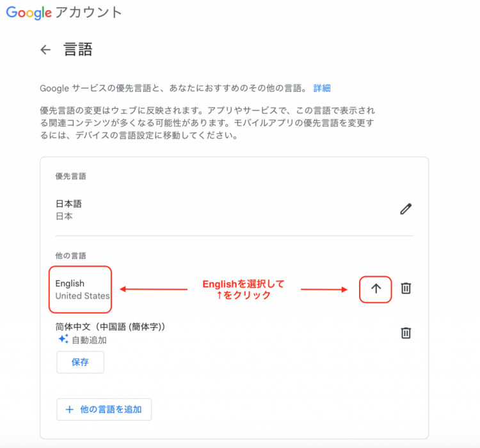Click the Google アカウント logo
The height and width of the screenshot is (448, 480).
[x=64, y=13]
